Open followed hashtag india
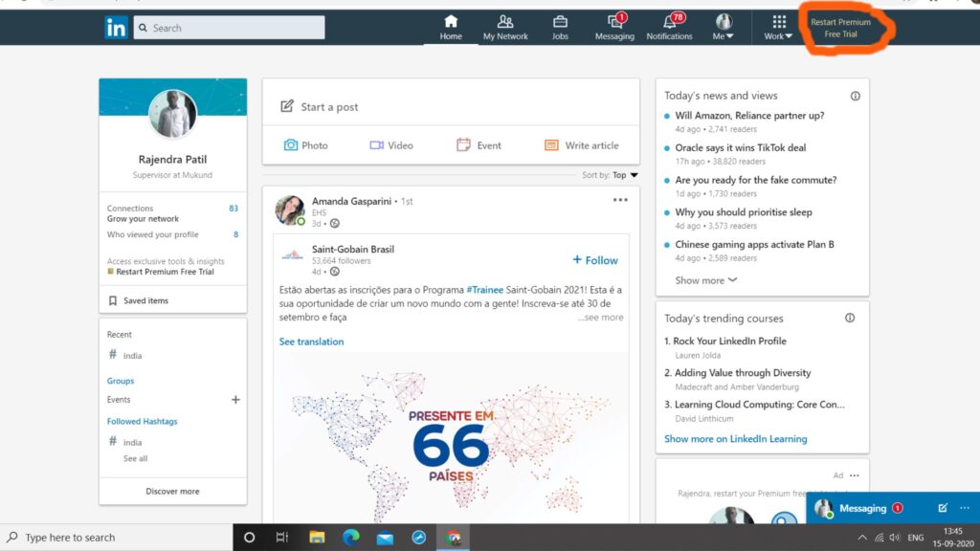The width and height of the screenshot is (980, 551). click(x=125, y=442)
